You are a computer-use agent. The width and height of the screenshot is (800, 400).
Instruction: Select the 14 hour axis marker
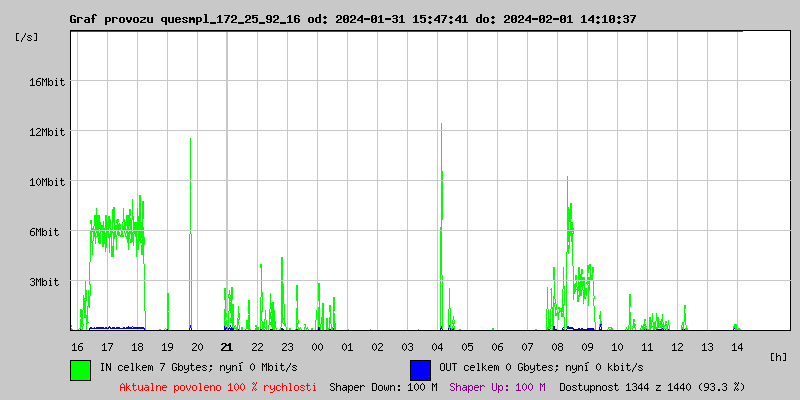point(737,347)
